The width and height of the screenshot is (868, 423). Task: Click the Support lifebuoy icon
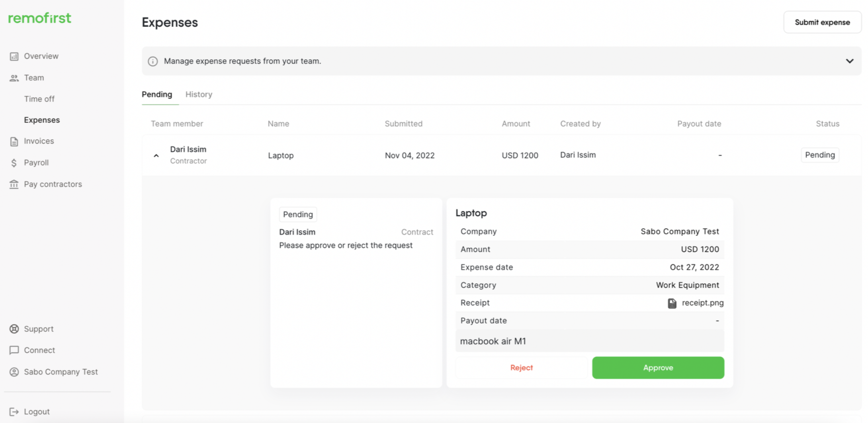(14, 329)
